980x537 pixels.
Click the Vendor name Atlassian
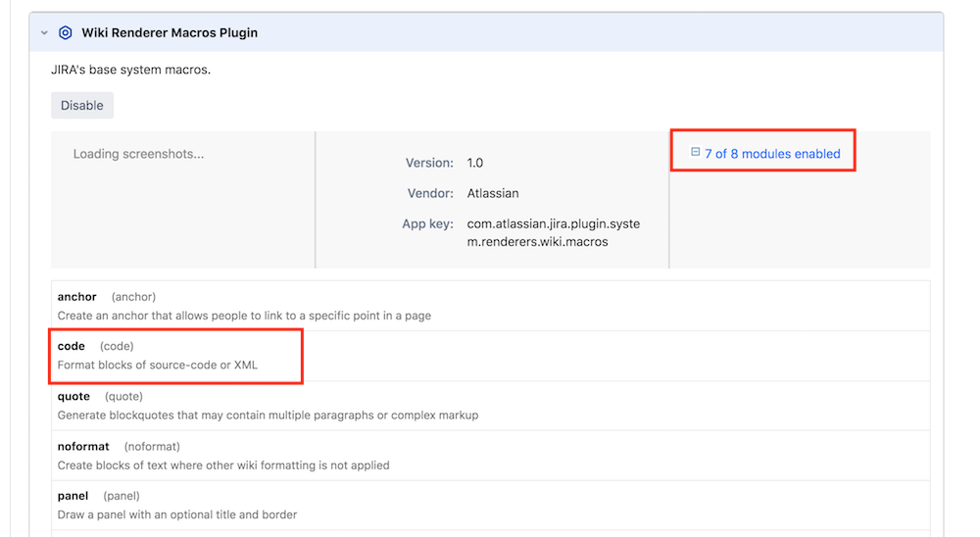tap(493, 193)
